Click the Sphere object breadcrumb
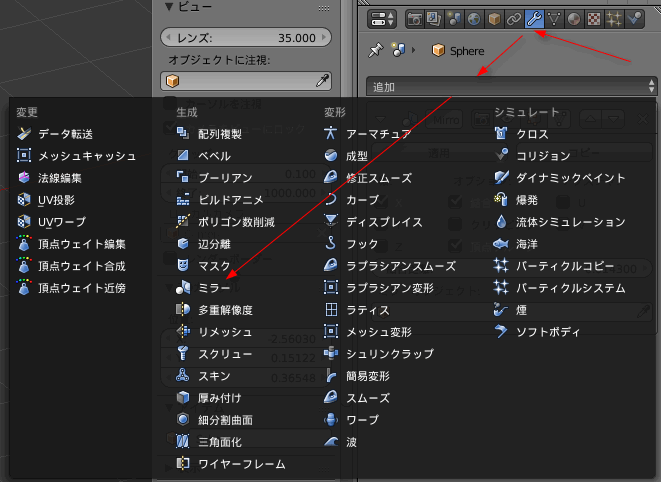This screenshot has height=482, width=661. coord(458,51)
